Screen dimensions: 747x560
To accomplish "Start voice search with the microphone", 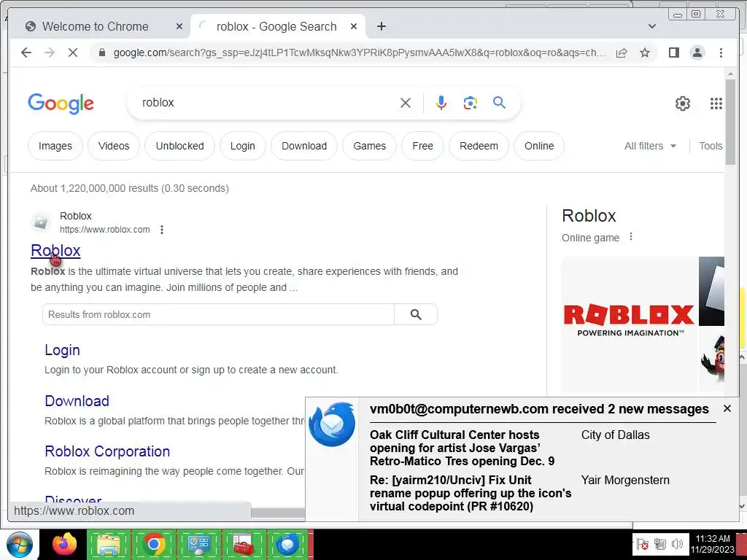I will click(441, 103).
